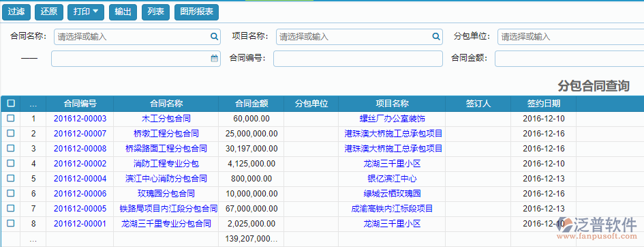Open 龙湖三千里小区 link in row 4
Image resolution: width=644 pixels, height=247 pixels.
click(393, 164)
